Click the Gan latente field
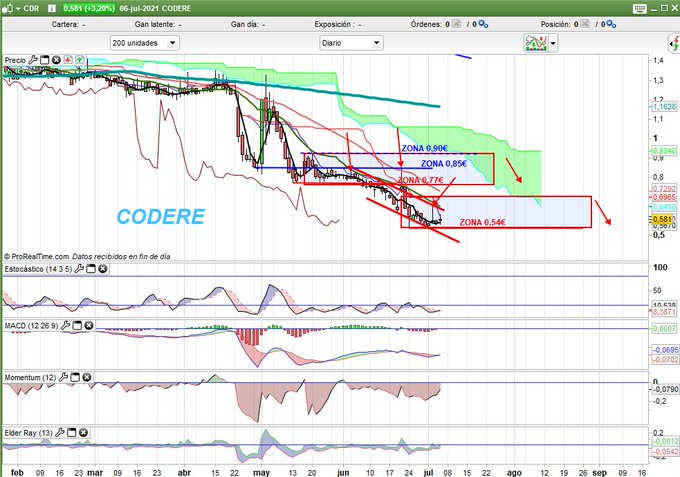 (158, 24)
